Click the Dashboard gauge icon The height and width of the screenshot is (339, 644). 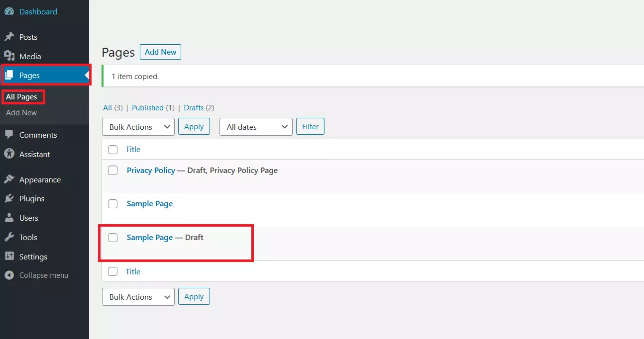pyautogui.click(x=9, y=11)
